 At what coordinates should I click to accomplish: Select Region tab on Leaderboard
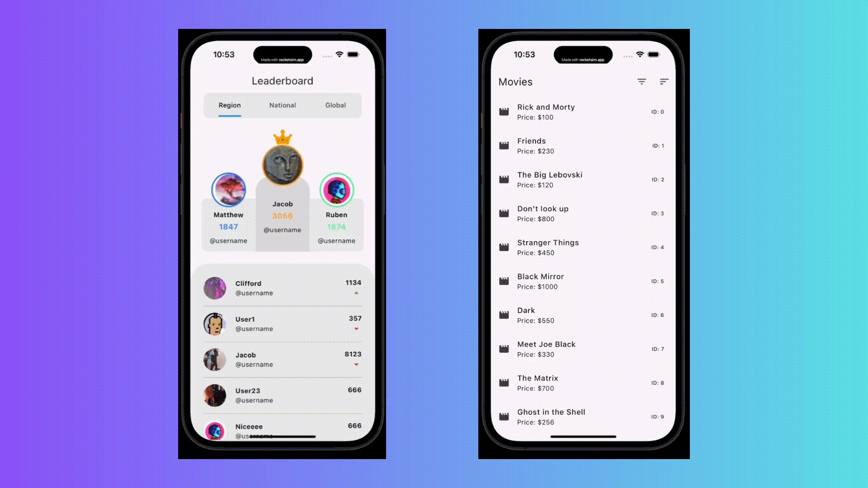point(229,105)
